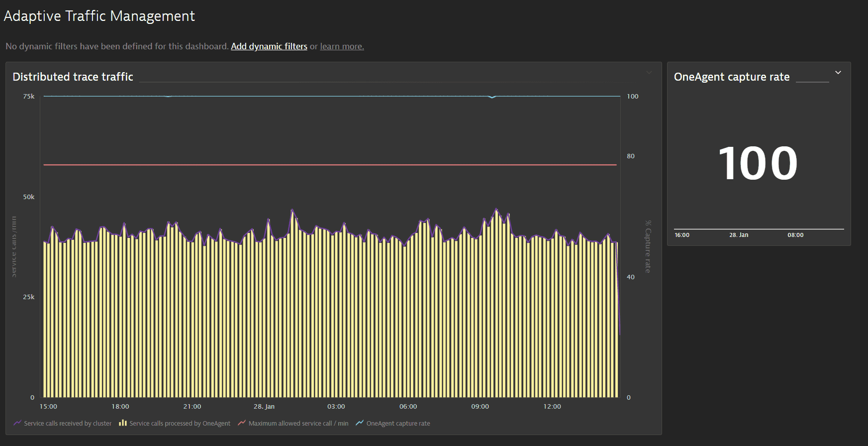Screen dimensions: 868x446
Task: Click the 'Adaptive Traffic Management' dashboard title
Action: [99, 16]
